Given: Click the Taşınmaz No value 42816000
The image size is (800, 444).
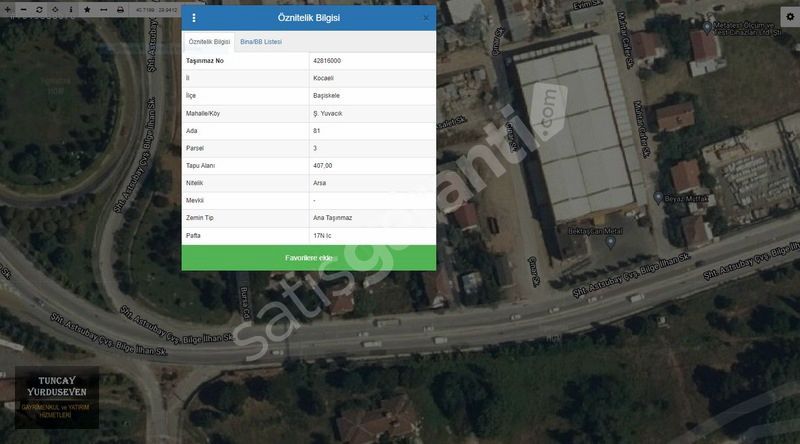Looking at the screenshot, I should pyautogui.click(x=327, y=61).
